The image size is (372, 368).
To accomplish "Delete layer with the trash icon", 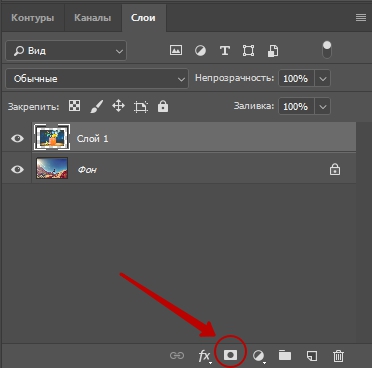I will [338, 356].
